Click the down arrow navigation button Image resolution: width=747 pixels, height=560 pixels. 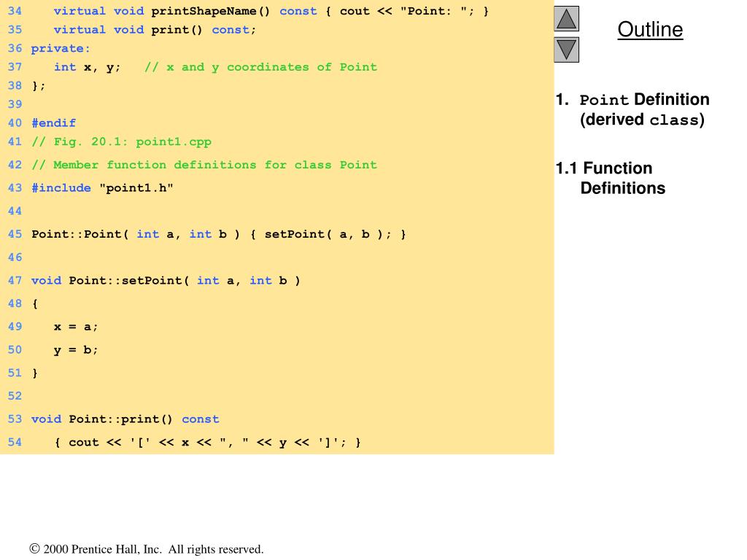pos(566,50)
